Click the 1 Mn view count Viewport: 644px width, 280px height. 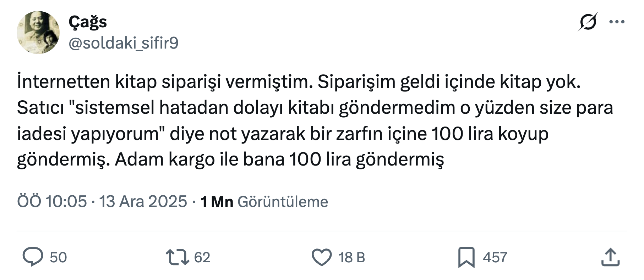[x=217, y=202]
